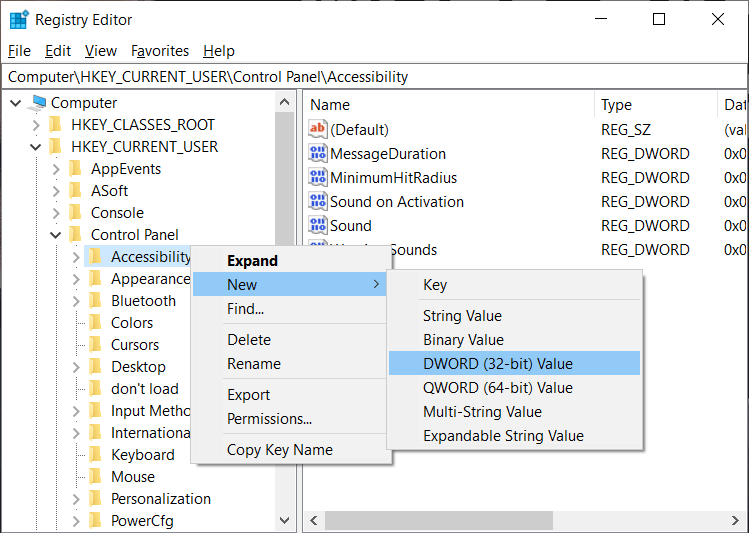Create a new QWORD (64-bit) Value
This screenshot has width=749, height=533.
pos(514,387)
